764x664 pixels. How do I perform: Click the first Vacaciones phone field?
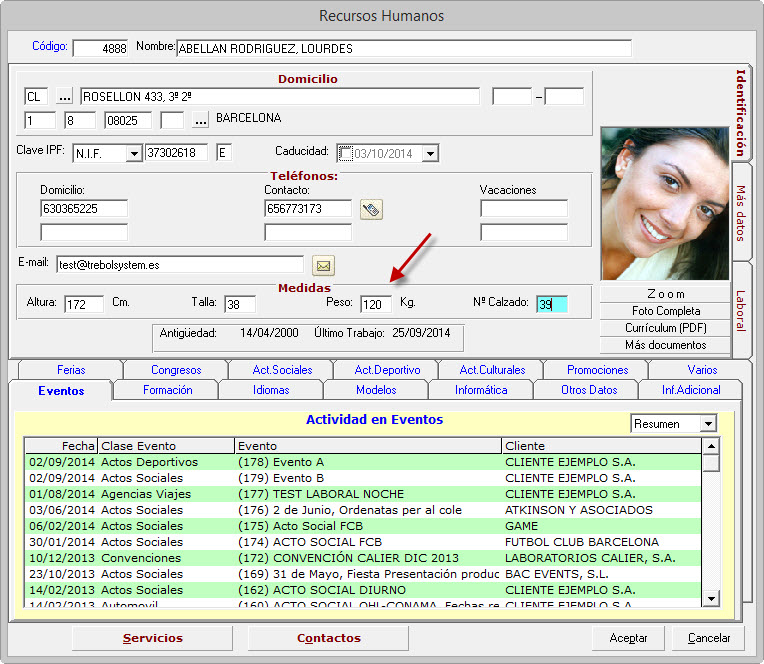tap(524, 209)
